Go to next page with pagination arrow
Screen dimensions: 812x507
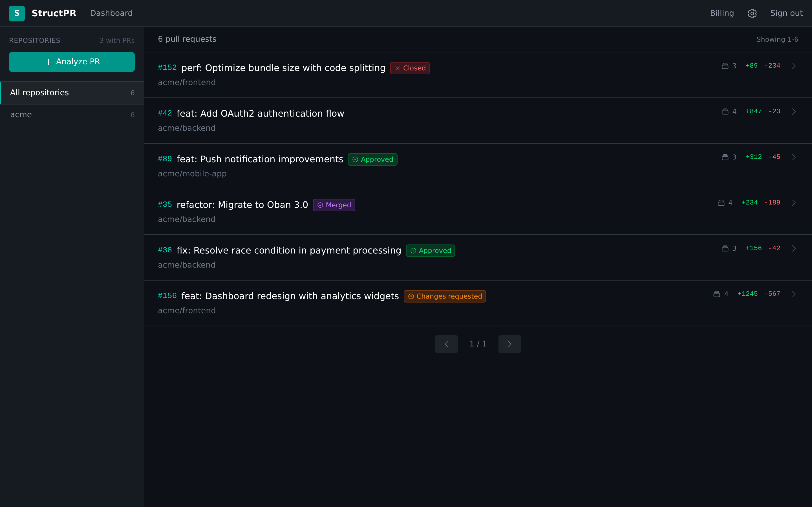tap(509, 344)
